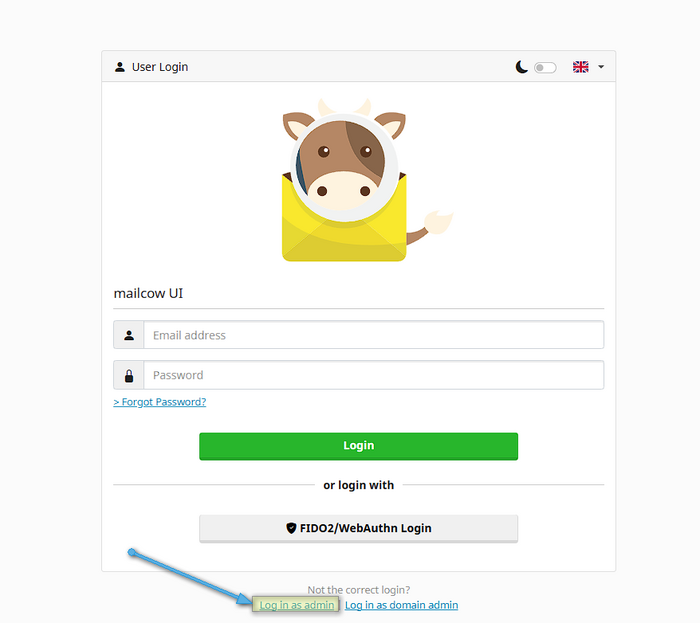The image size is (700, 623).
Task: Click the 'Not the correct login?' text
Action: pyautogui.click(x=358, y=590)
